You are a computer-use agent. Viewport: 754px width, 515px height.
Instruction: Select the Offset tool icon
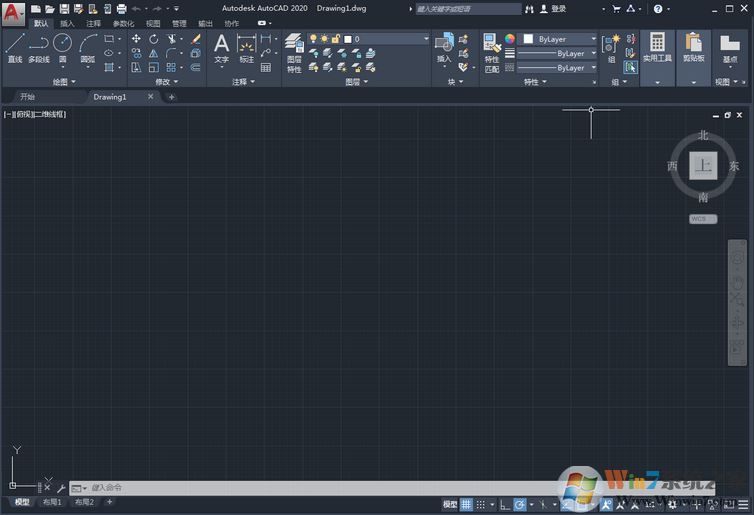pyautogui.click(x=196, y=67)
